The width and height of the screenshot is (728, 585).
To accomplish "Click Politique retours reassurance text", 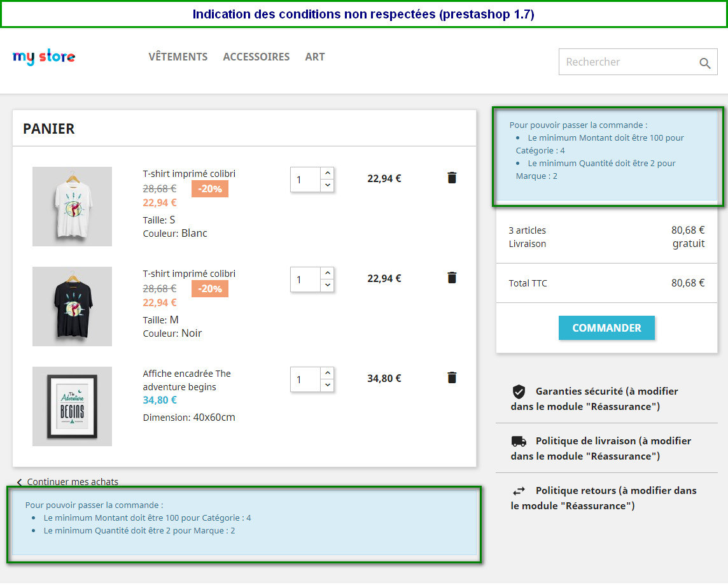I will pos(603,498).
